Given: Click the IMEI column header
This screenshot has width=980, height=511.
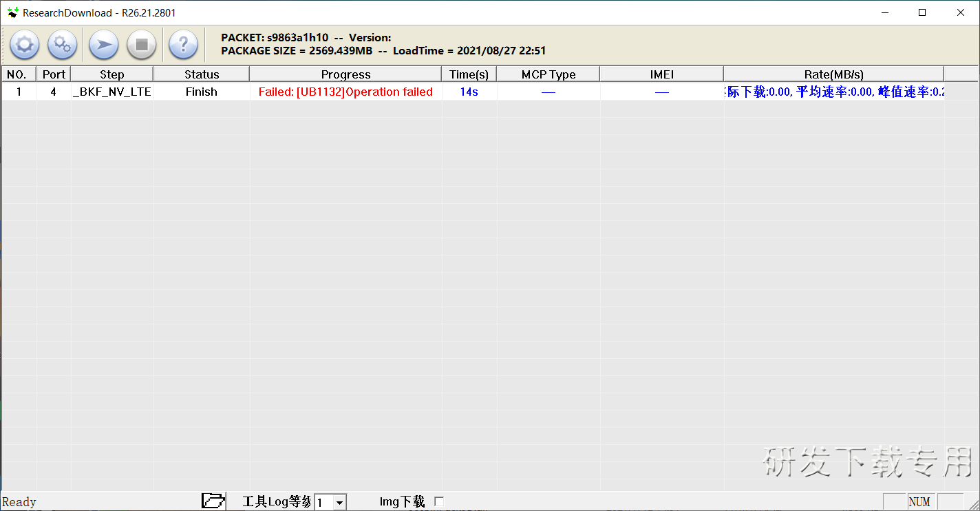Looking at the screenshot, I should (661, 74).
